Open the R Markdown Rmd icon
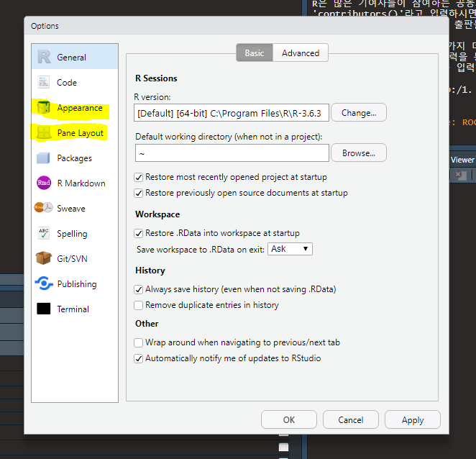476x459 pixels. pos(44,183)
